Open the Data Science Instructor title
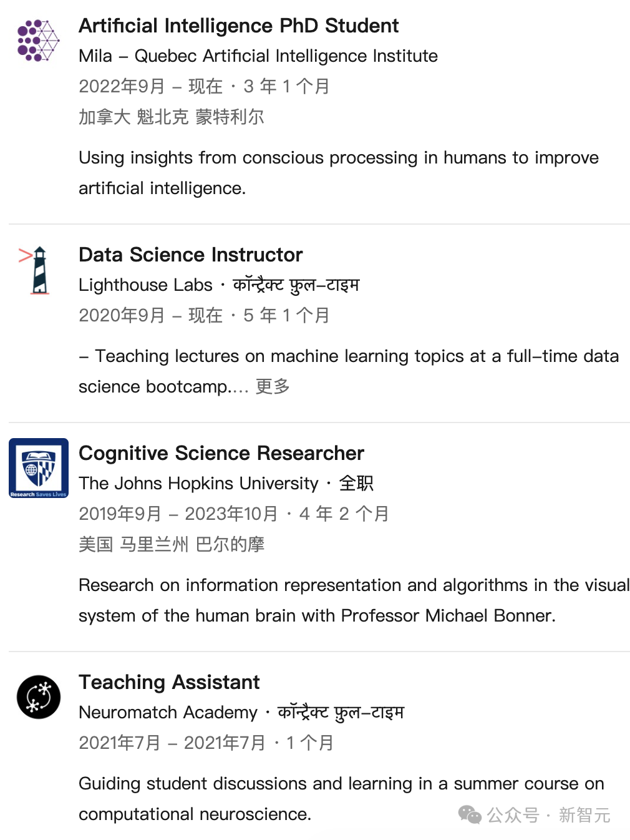Image resolution: width=630 pixels, height=840 pixels. (x=190, y=255)
